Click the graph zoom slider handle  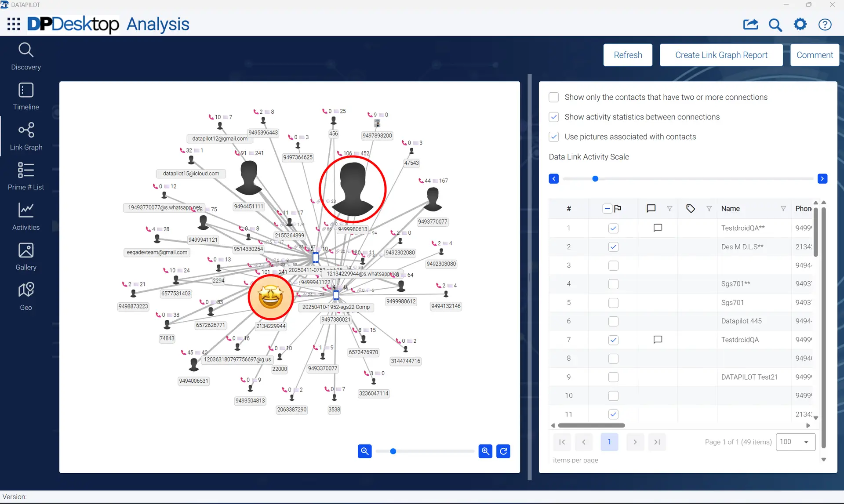[393, 451]
